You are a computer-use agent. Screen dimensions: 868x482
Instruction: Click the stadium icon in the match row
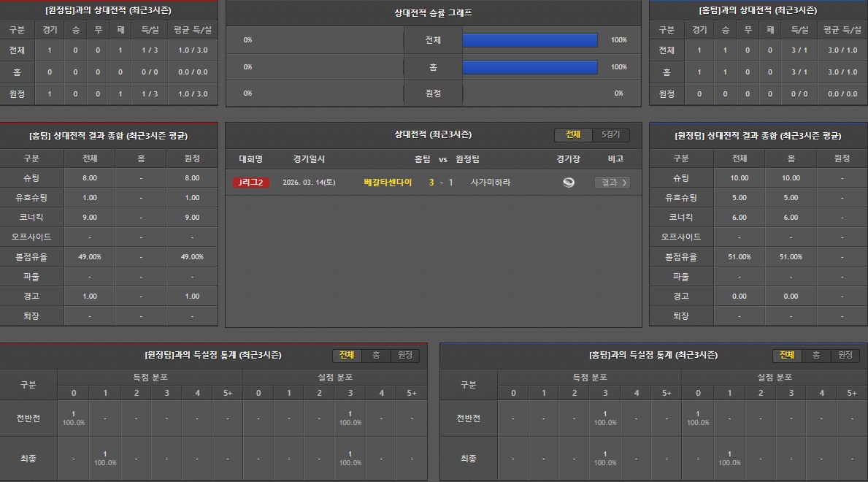point(569,183)
